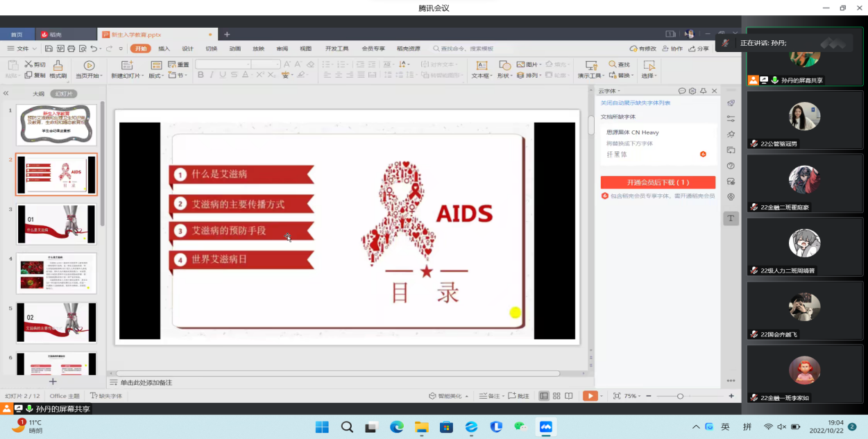This screenshot has width=868, height=439.
Task: Open WeChat from the Windows taskbar
Action: (520, 427)
